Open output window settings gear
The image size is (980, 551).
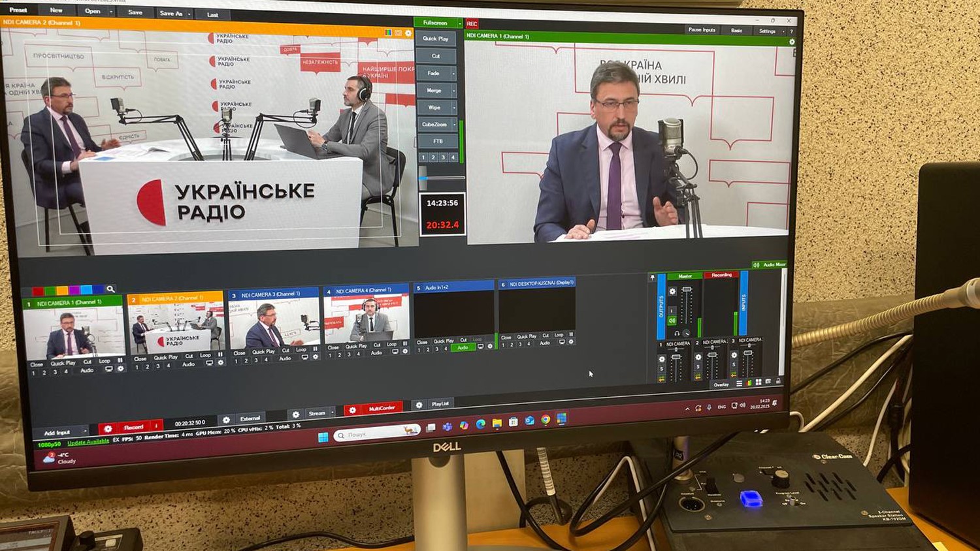pos(792,42)
